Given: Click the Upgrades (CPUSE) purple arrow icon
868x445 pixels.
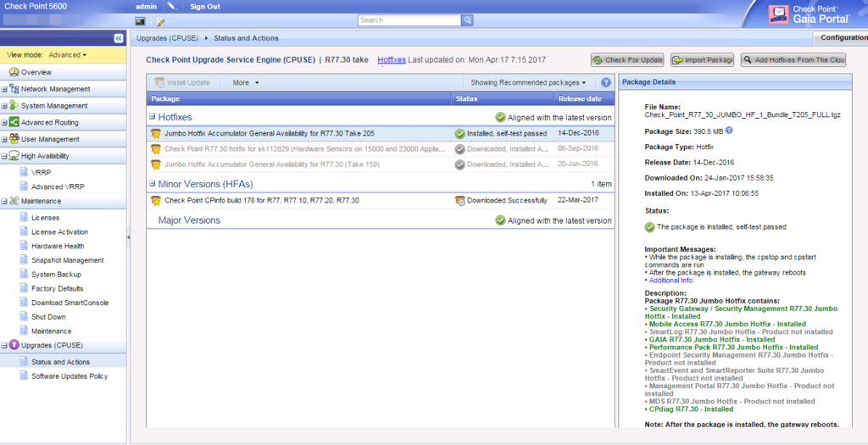Looking at the screenshot, I should coord(14,345).
